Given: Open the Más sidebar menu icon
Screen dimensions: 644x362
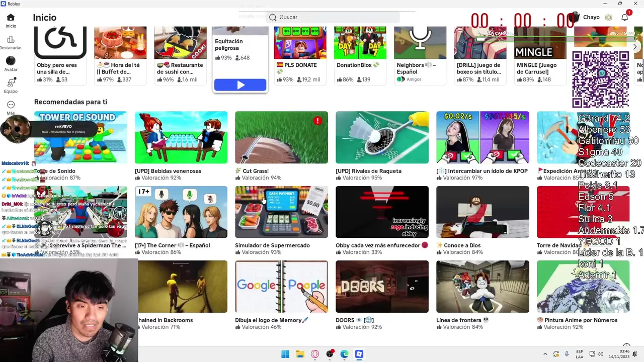Looking at the screenshot, I should pos(11,105).
